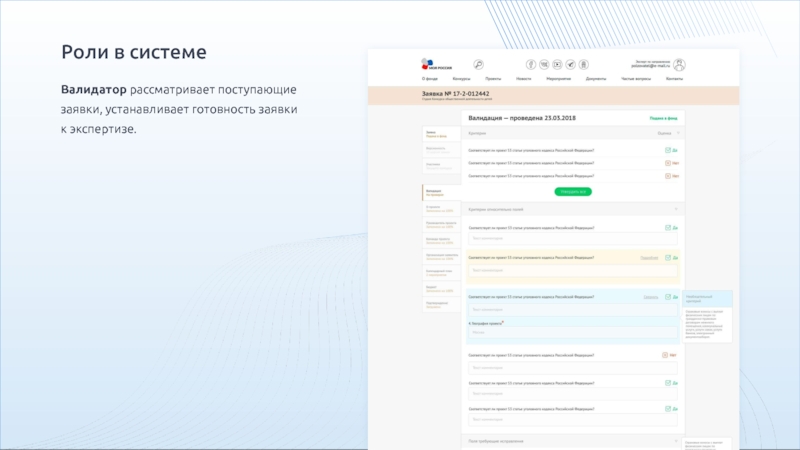Click the 'Подробнее' link in yellow row
Screen dimensions: 800x450
(x=649, y=258)
